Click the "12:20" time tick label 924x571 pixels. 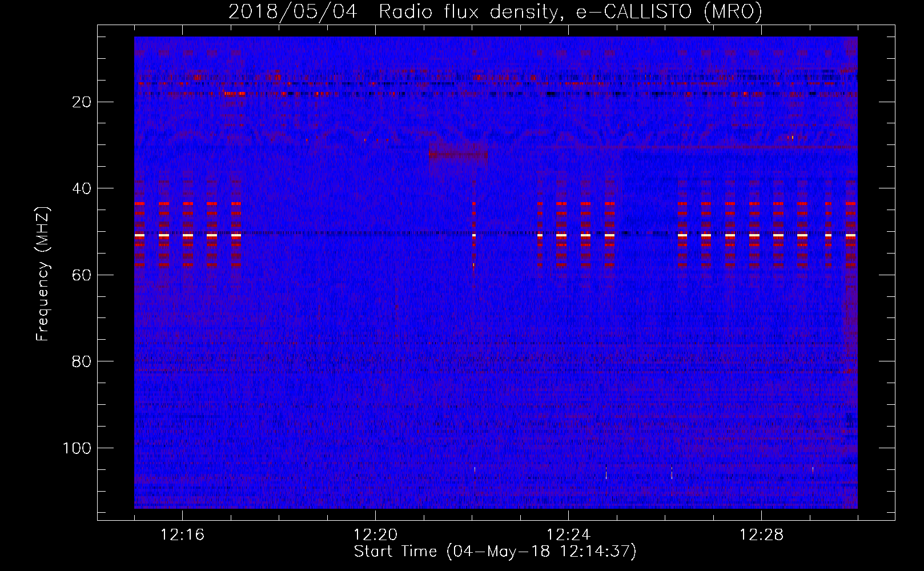tap(375, 535)
